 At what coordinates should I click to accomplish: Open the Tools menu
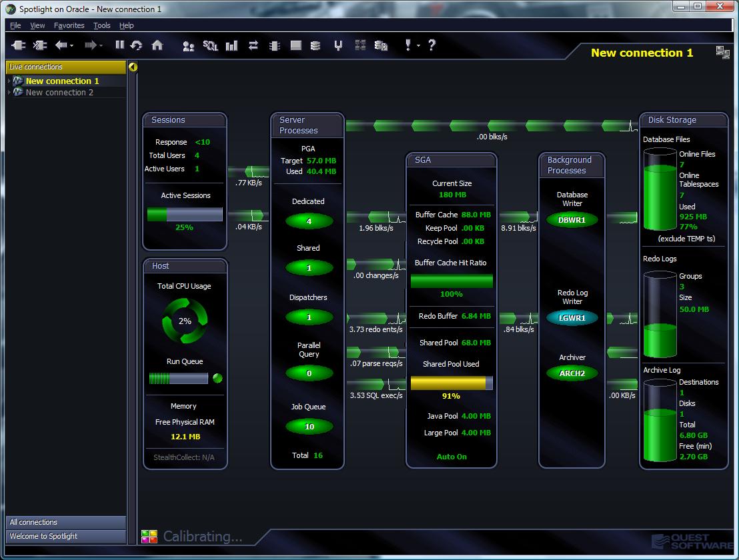coord(101,25)
